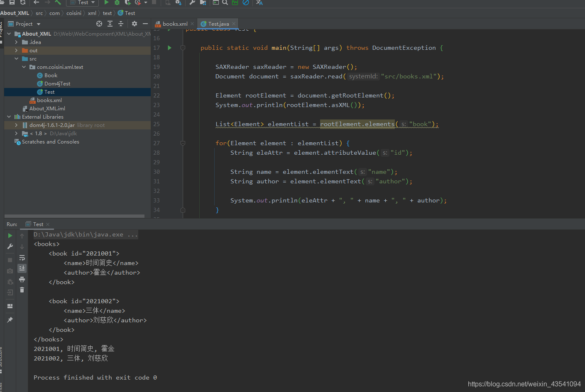Viewport: 585px width, 392px height.
Task: Click Collapse All in the Project panel
Action: 121,24
